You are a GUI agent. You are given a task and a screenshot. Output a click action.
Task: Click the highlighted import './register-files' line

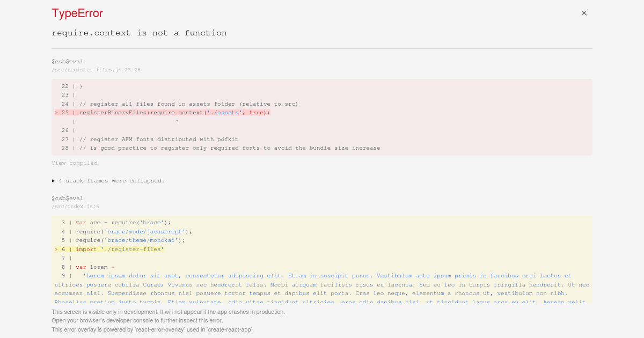pyautogui.click(x=119, y=249)
